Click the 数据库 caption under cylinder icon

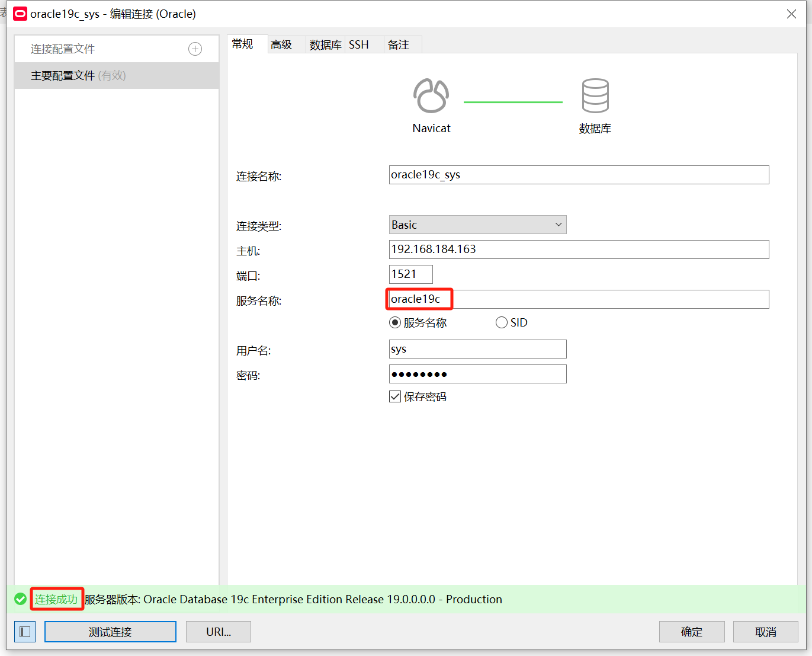(x=595, y=129)
